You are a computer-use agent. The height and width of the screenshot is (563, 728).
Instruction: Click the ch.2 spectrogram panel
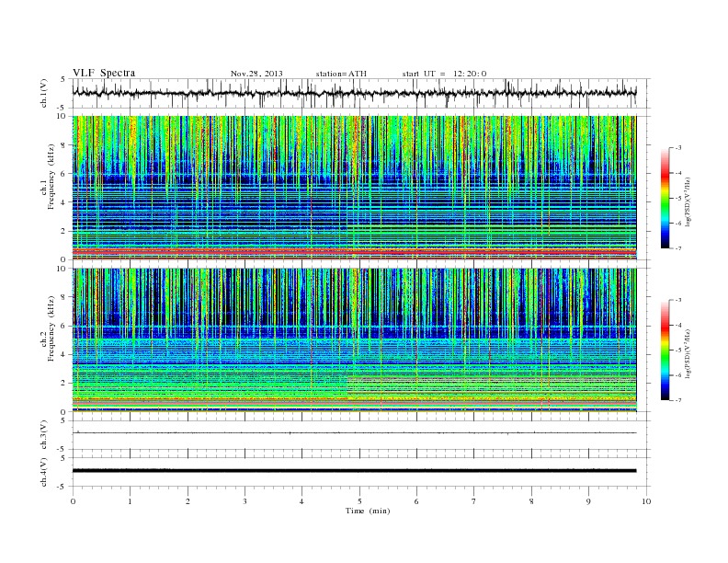tap(354, 340)
